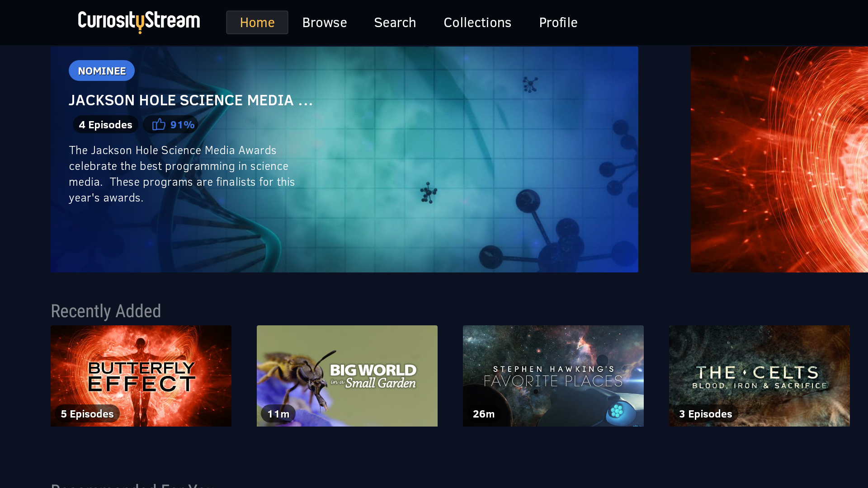
Task: Play Big World in a Small Garden
Action: click(x=347, y=375)
